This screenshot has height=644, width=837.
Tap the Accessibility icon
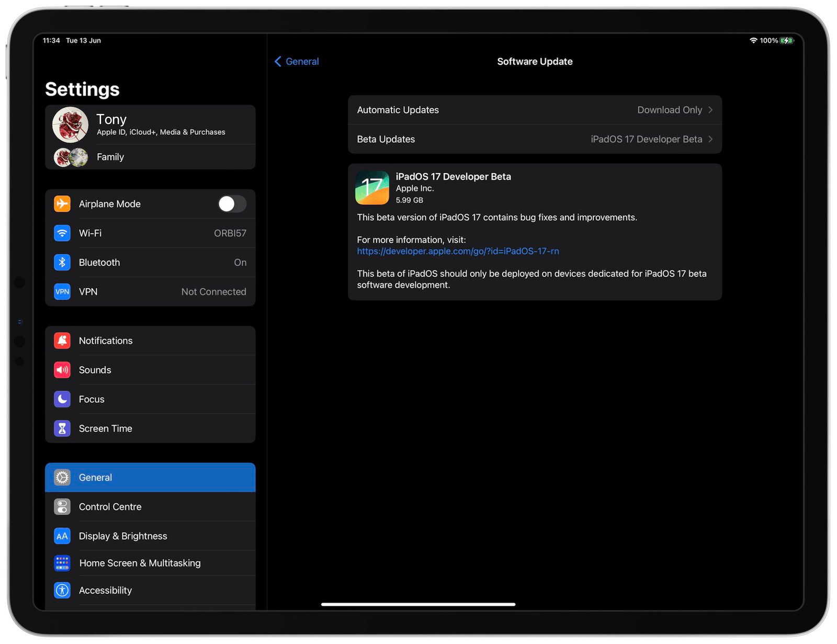[62, 591]
